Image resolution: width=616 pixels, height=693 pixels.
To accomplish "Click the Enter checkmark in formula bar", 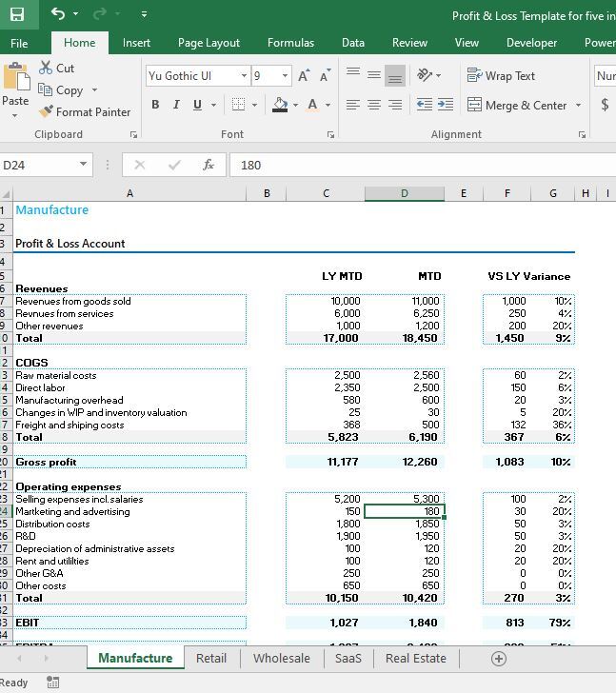I will pos(174,165).
